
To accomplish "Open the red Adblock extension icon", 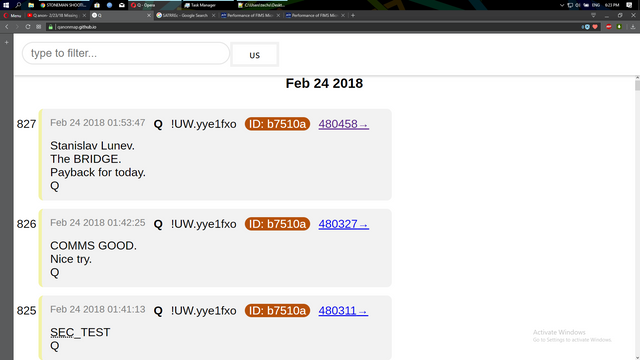I will [x=609, y=27].
